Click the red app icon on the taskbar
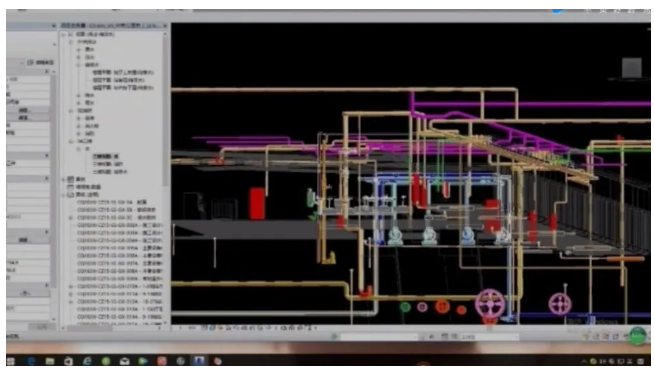 pyautogui.click(x=162, y=361)
